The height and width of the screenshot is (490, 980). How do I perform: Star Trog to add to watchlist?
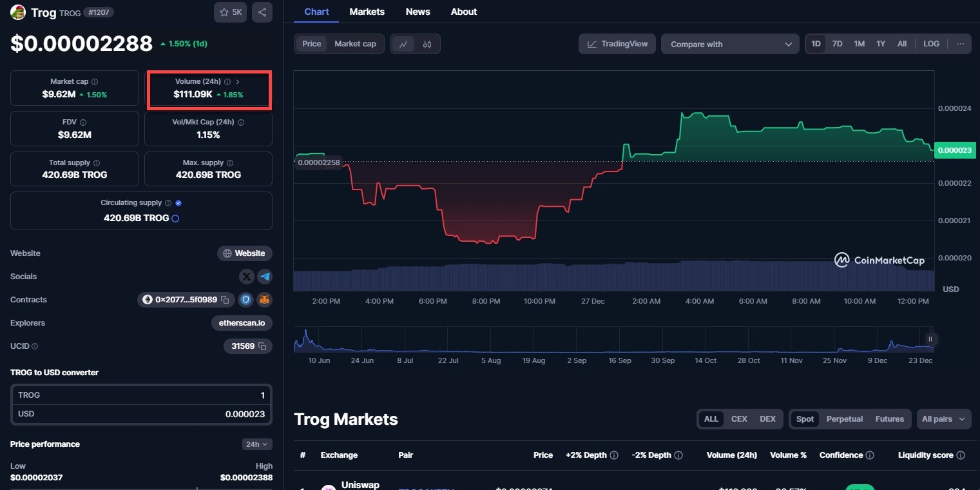230,12
